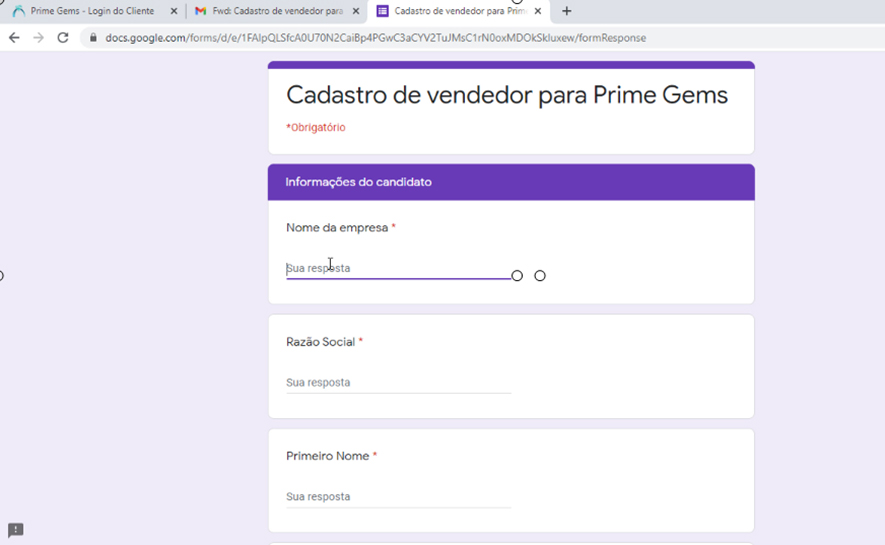This screenshot has height=545, width=885.
Task: Close the Prime Gems Login do Cliente tab
Action: pos(174,11)
